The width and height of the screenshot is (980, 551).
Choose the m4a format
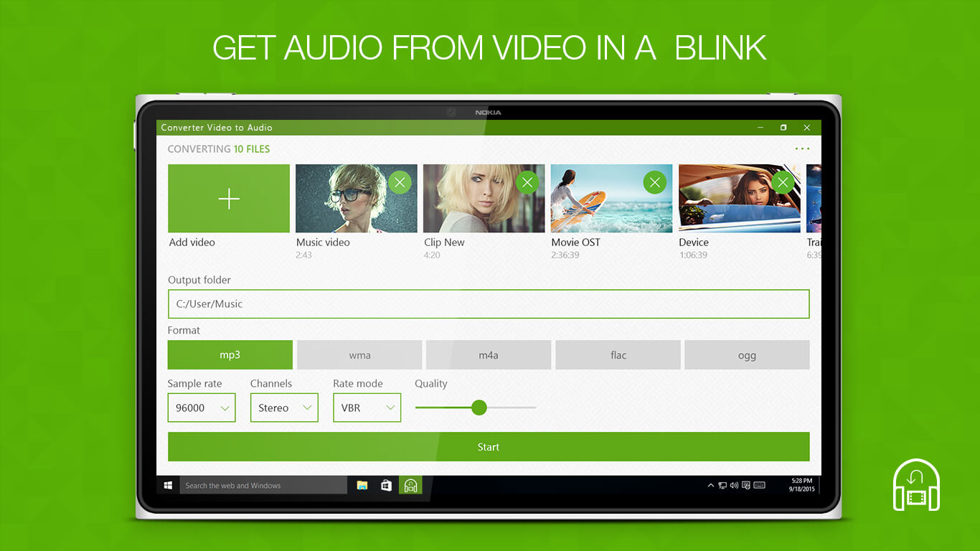click(x=489, y=355)
